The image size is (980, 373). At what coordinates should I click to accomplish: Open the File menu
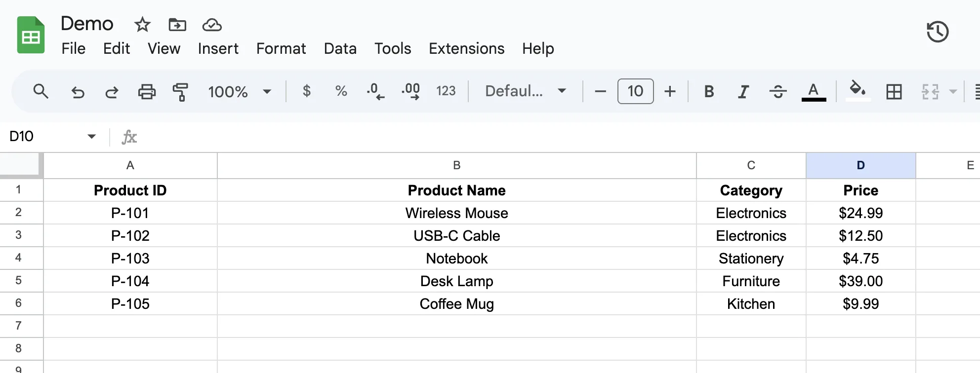74,48
